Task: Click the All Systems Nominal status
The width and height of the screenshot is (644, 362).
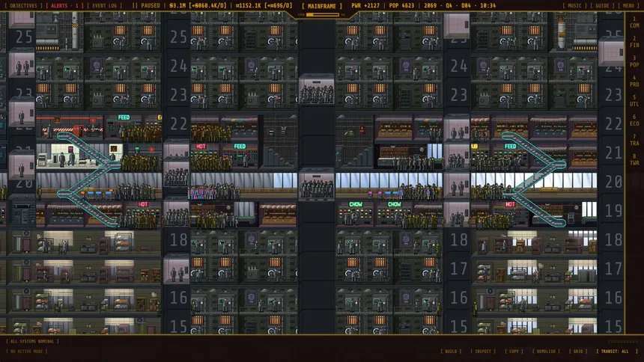Action: pyautogui.click(x=32, y=342)
